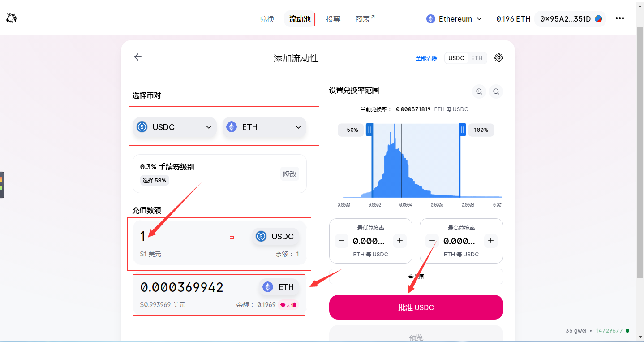
Task: Increase the 最低兑换率 with plus button
Action: pyautogui.click(x=400, y=241)
